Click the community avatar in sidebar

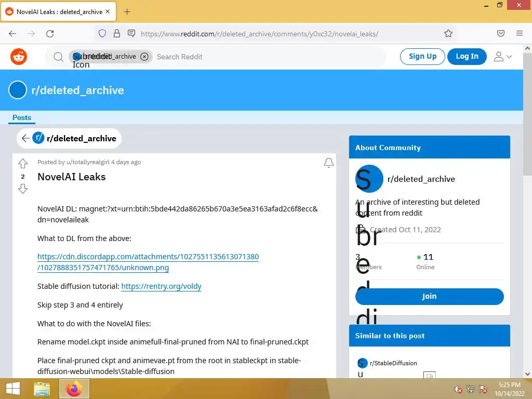coord(369,179)
